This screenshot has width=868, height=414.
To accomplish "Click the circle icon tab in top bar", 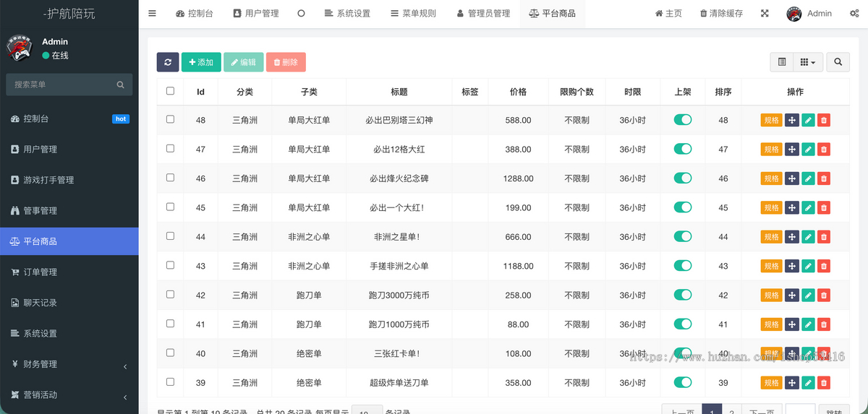I will click(x=301, y=13).
